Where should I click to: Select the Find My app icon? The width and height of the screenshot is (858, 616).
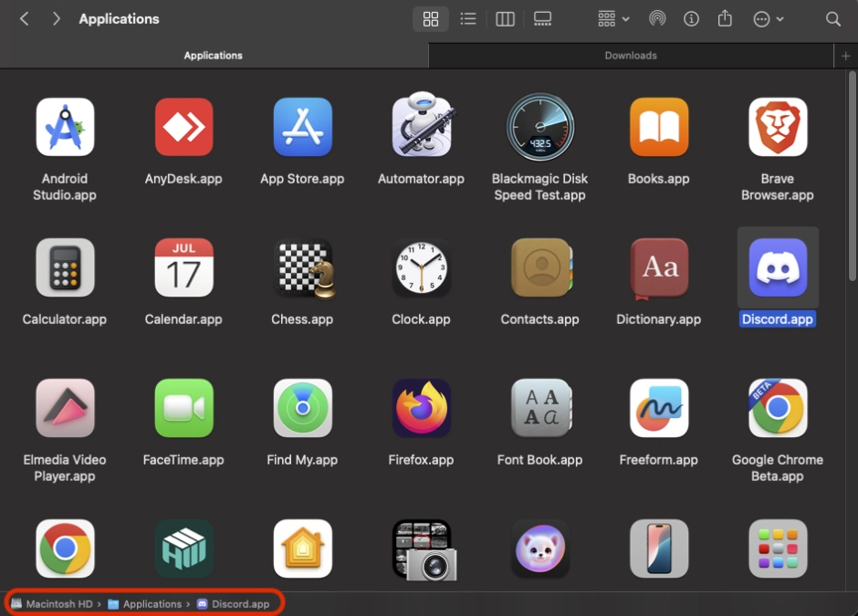pos(303,408)
